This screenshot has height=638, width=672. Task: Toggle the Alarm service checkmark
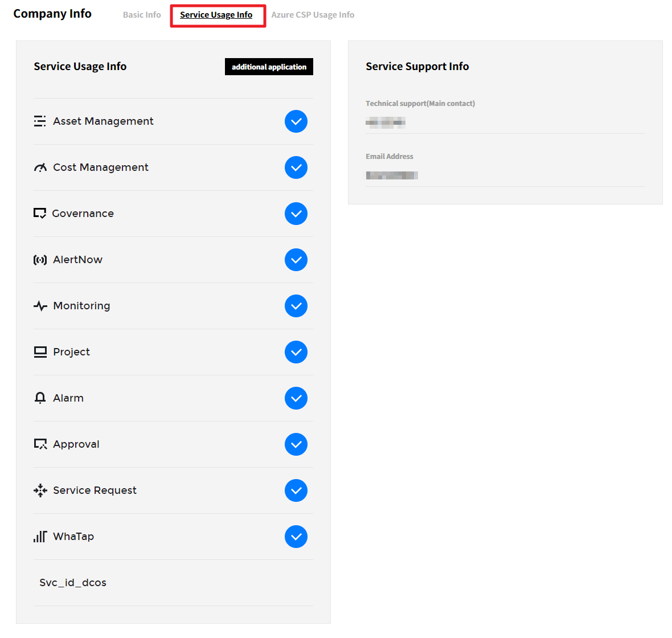tap(296, 398)
